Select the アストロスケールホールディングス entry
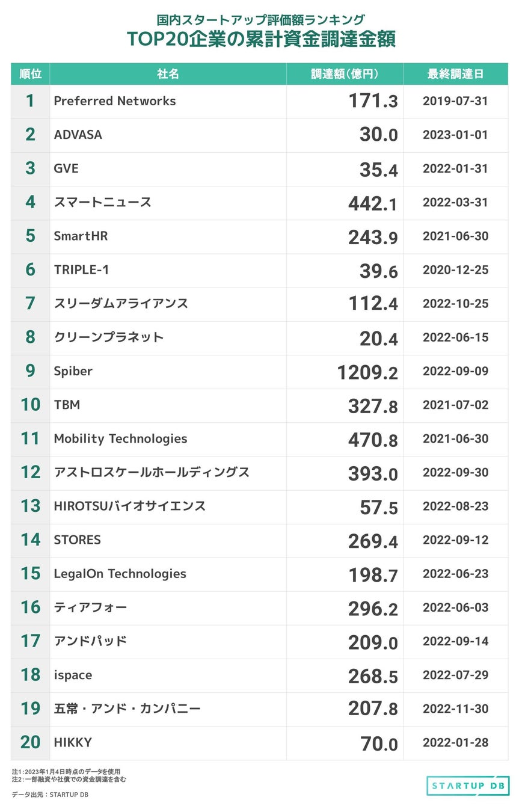This screenshot has width=522, height=812. click(x=152, y=472)
